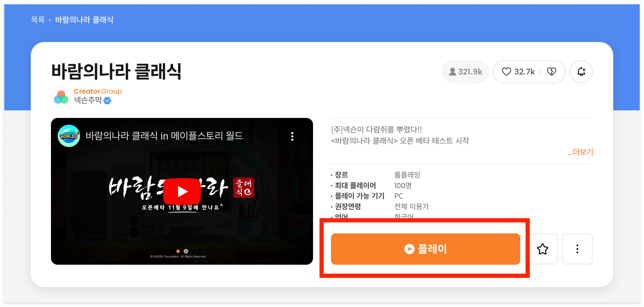The width and height of the screenshot is (644, 307).
Task: Click the Creator Group avatar icon
Action: point(61,97)
